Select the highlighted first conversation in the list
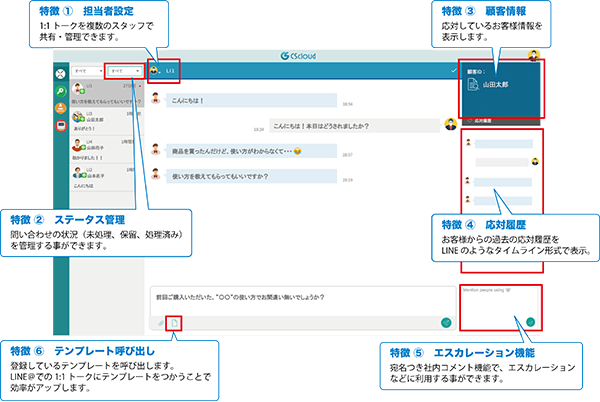The image size is (600, 402). click(x=107, y=93)
